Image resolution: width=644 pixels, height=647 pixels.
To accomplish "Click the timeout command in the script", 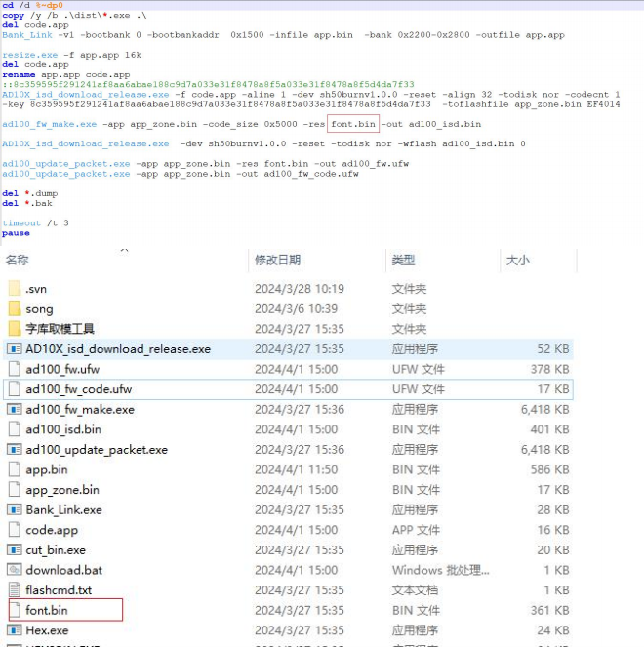I will tap(21, 222).
